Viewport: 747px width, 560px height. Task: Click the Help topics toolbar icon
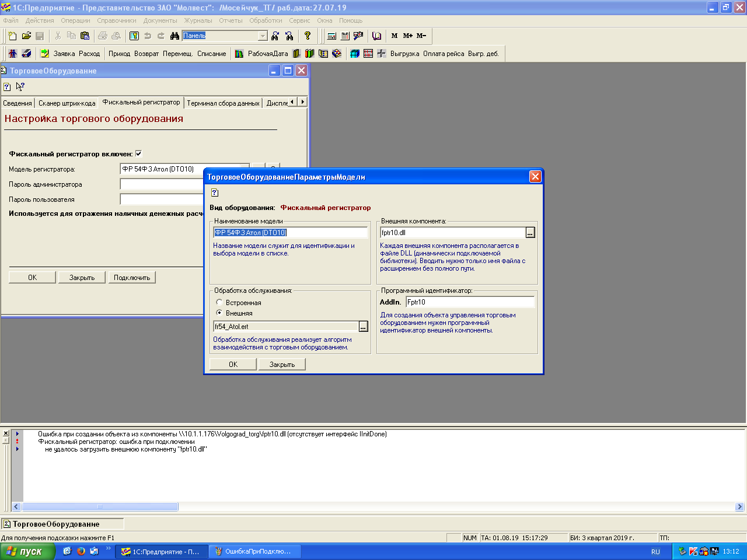[134, 36]
